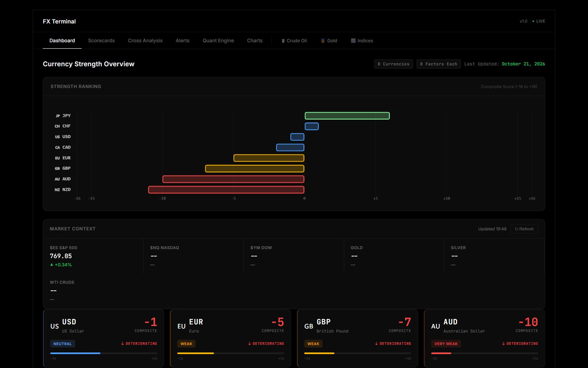Open the Quant Engine tab

tap(218, 40)
